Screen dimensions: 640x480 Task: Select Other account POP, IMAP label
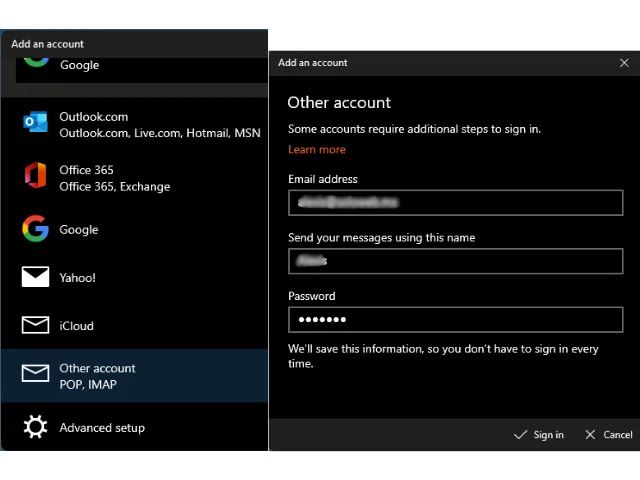[x=97, y=376]
